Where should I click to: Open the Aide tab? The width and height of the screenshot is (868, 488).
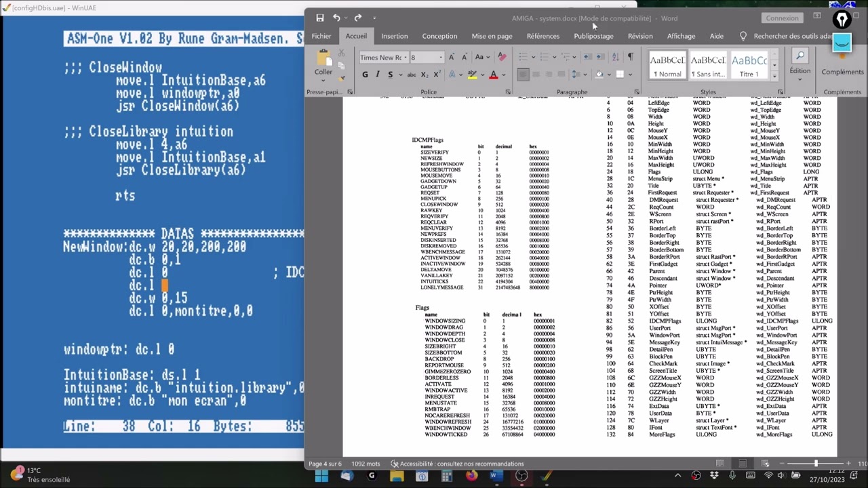716,36
